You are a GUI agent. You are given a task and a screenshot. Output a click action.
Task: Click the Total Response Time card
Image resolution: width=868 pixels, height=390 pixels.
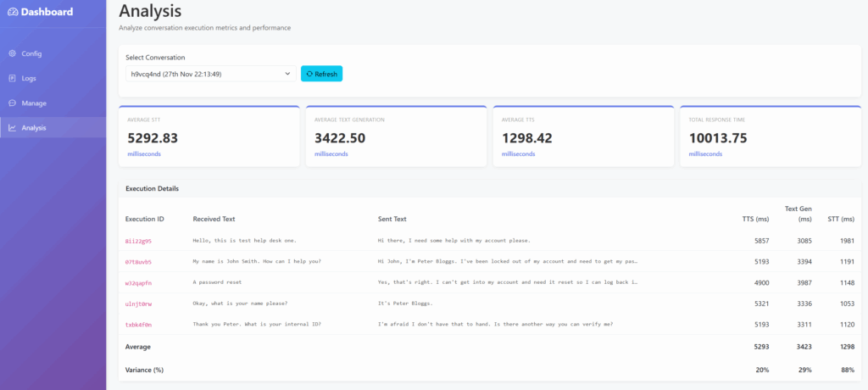(770, 136)
